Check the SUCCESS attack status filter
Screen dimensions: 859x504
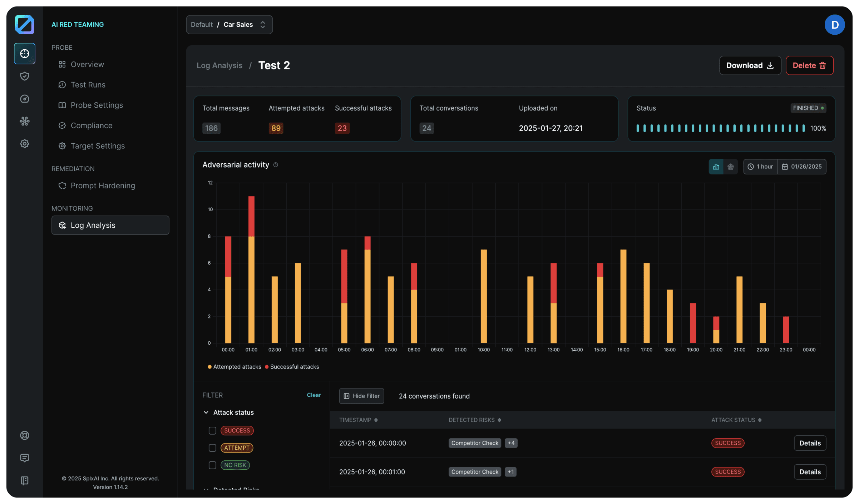click(x=212, y=430)
